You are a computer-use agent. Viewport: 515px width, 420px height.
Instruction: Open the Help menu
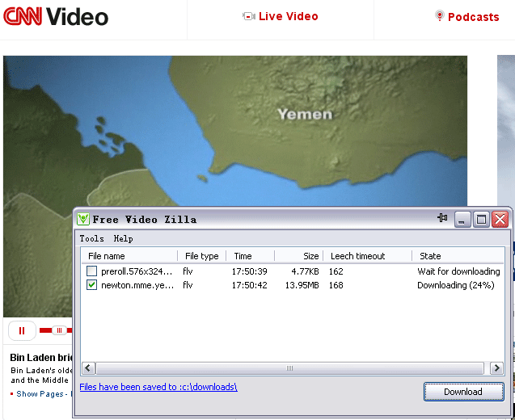[x=123, y=238]
